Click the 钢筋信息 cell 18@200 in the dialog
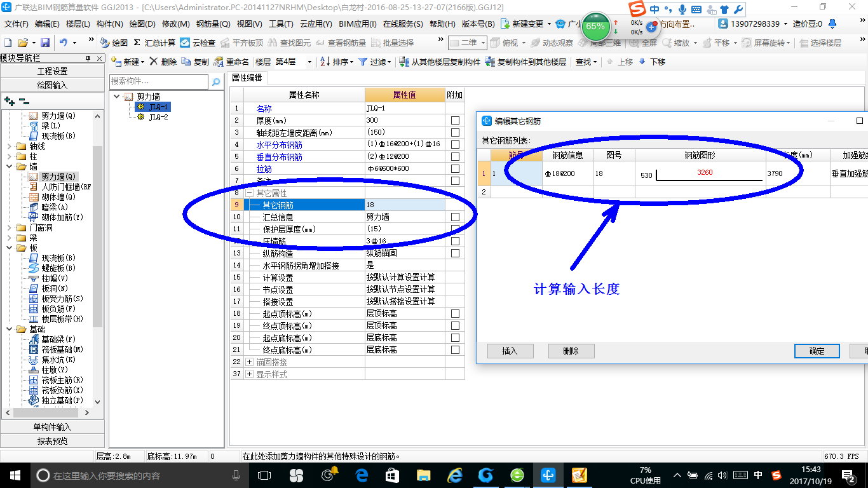 click(568, 173)
